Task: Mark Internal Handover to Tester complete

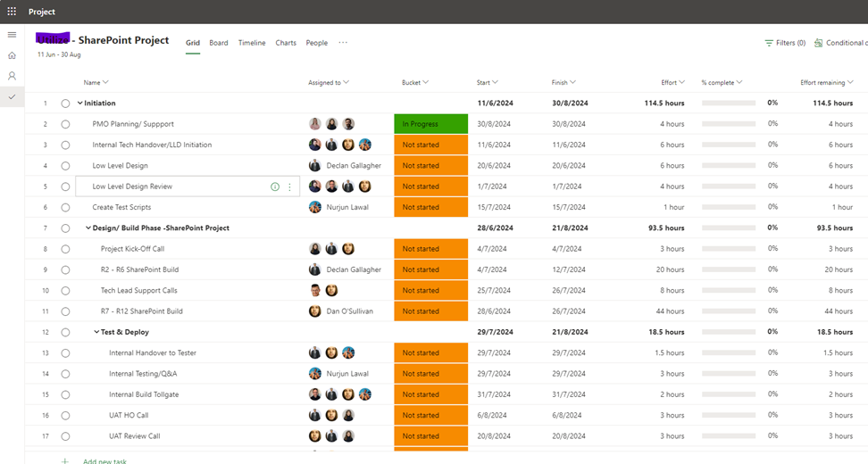Action: [x=65, y=353]
